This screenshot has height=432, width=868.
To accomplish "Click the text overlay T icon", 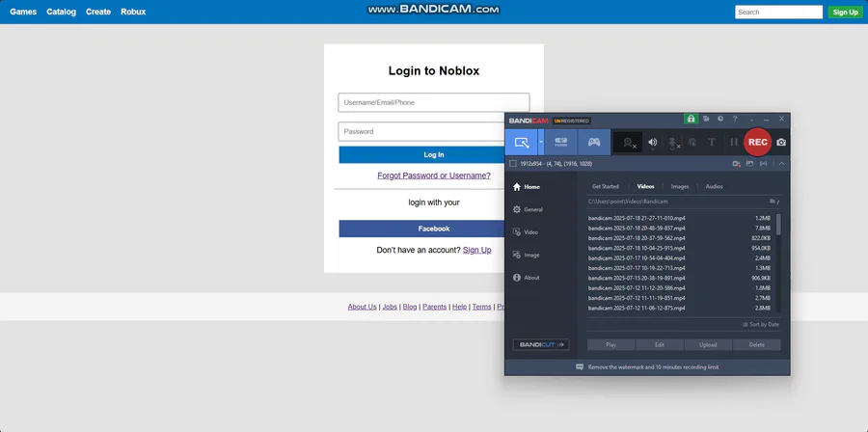I will (712, 142).
